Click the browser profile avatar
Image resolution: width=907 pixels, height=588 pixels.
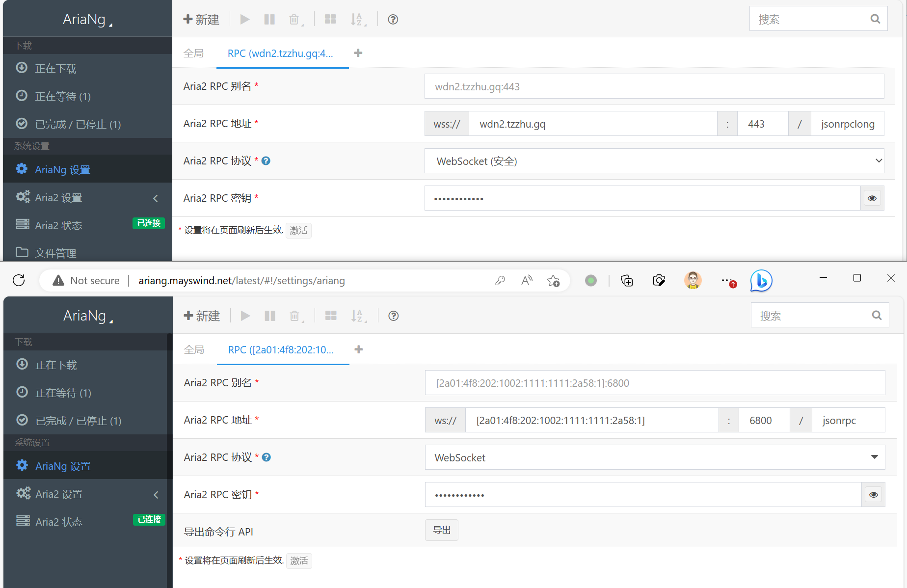[x=693, y=280]
